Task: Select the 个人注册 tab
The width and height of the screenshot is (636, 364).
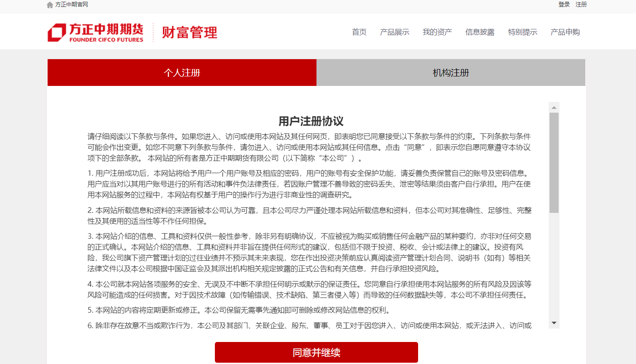Action: [x=182, y=73]
